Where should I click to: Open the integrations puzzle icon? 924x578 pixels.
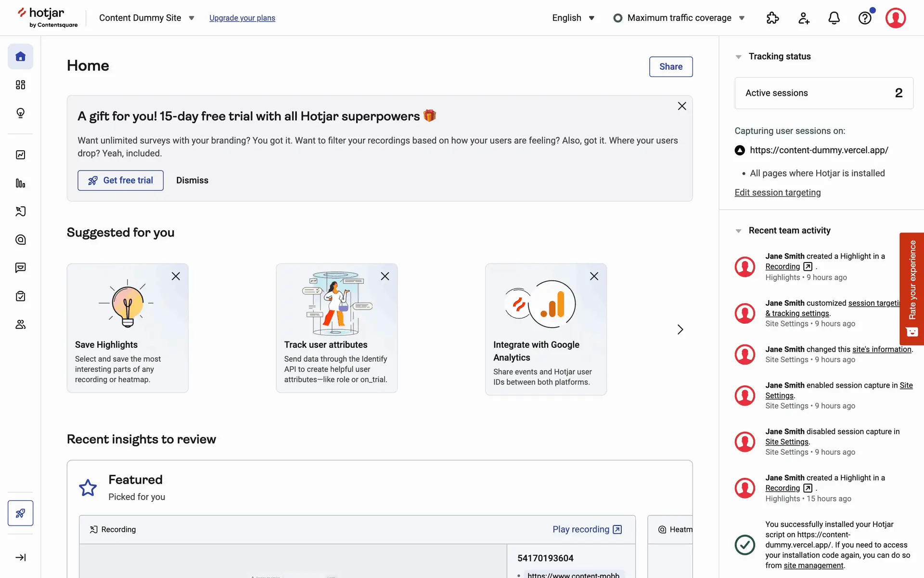[772, 18]
